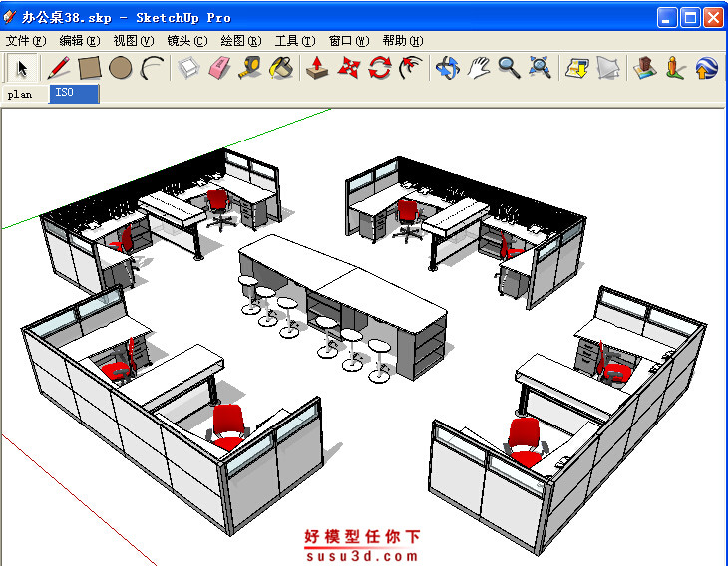The height and width of the screenshot is (566, 728).
Task: Close the SketchUp Pro window
Action: (x=713, y=18)
